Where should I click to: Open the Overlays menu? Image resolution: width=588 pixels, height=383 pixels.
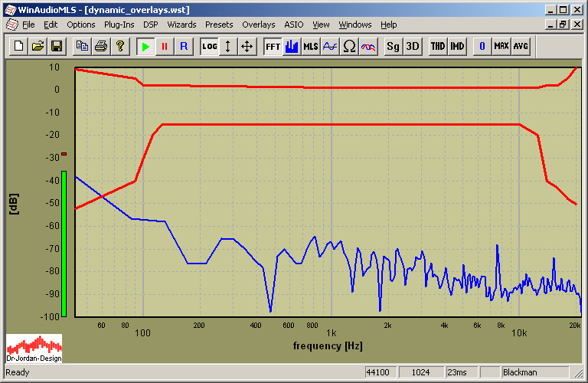pyautogui.click(x=258, y=25)
